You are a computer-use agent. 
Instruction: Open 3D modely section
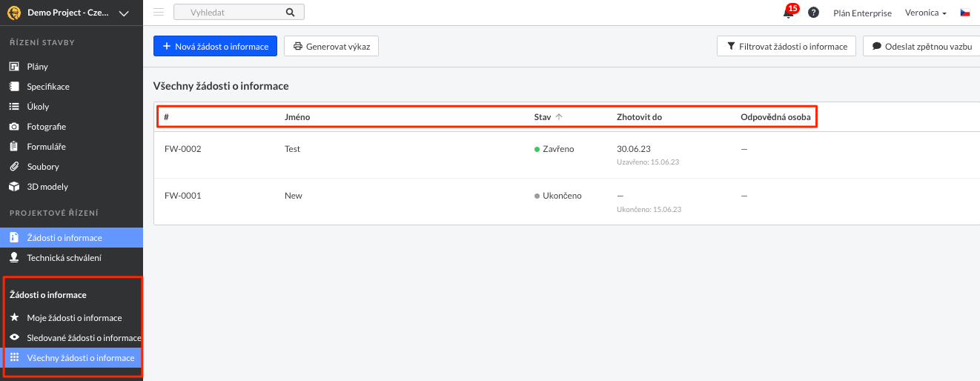[x=47, y=187]
